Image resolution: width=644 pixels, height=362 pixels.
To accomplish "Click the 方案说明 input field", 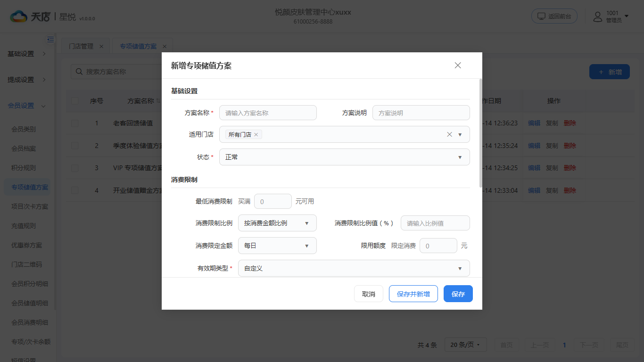I will pyautogui.click(x=421, y=113).
